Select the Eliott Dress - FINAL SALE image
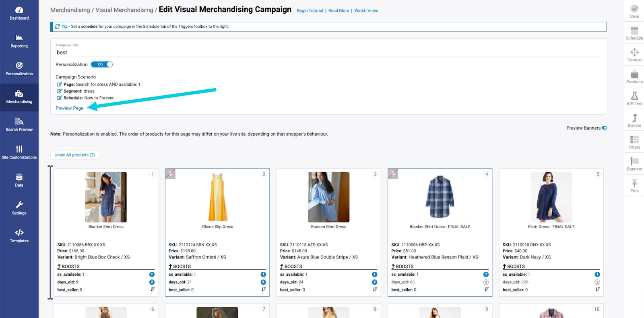644x318 pixels. (x=551, y=197)
